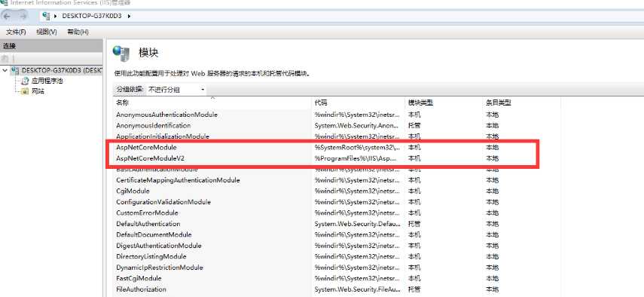
Task: Select the 网站 tree item
Action: [38, 91]
